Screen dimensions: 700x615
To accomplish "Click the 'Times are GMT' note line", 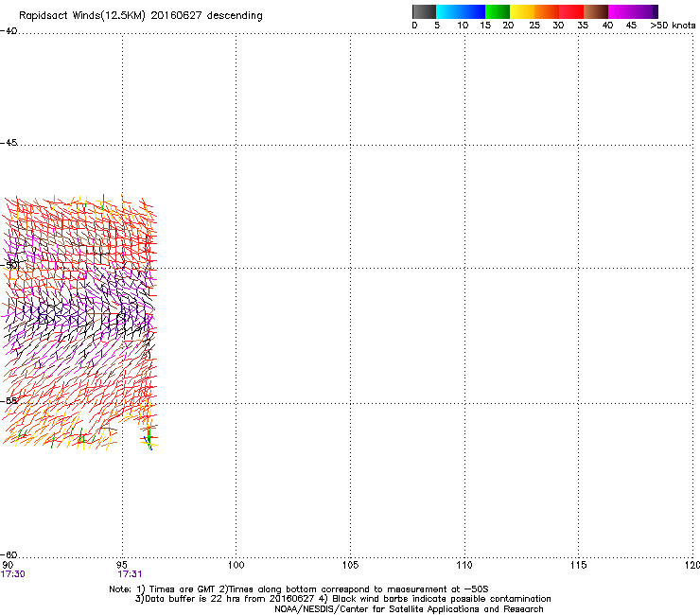I will point(299,589).
